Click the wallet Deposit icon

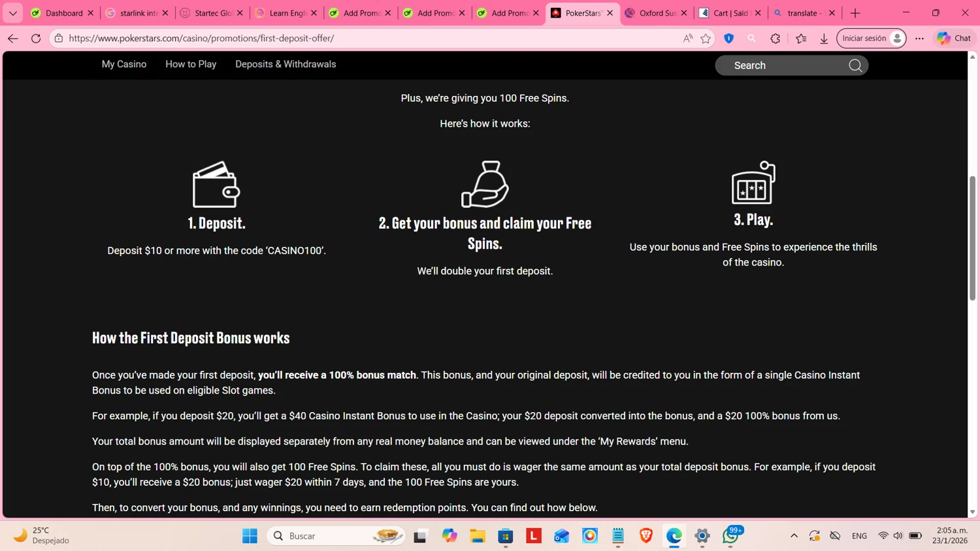(x=216, y=184)
